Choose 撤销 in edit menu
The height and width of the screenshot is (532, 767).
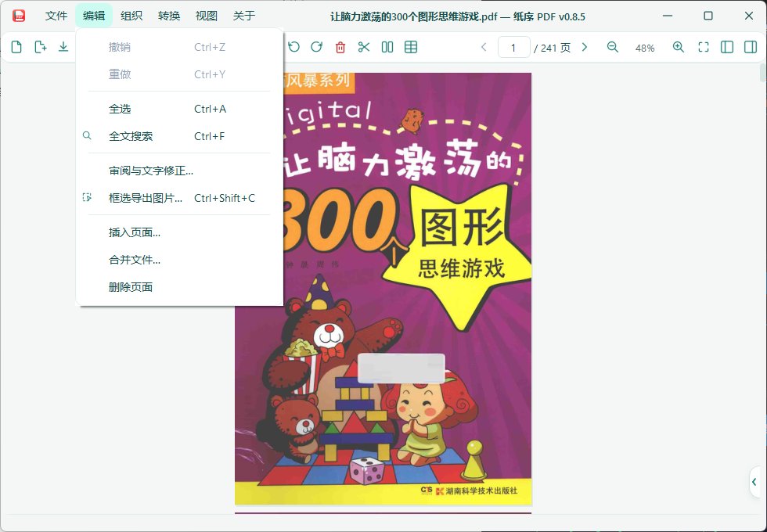tap(179, 47)
